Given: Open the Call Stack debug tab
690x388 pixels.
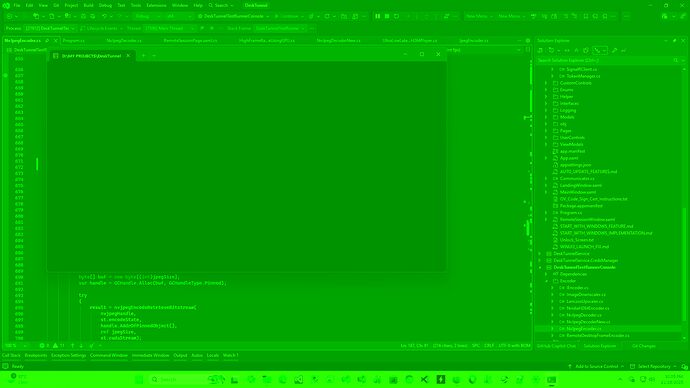Looking at the screenshot, I should [11, 355].
